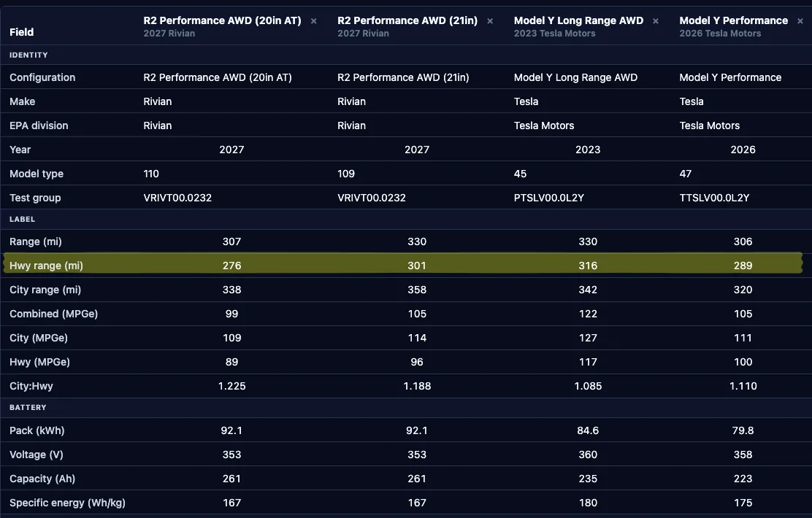Select the Model type row label
812x518 pixels.
click(x=37, y=174)
